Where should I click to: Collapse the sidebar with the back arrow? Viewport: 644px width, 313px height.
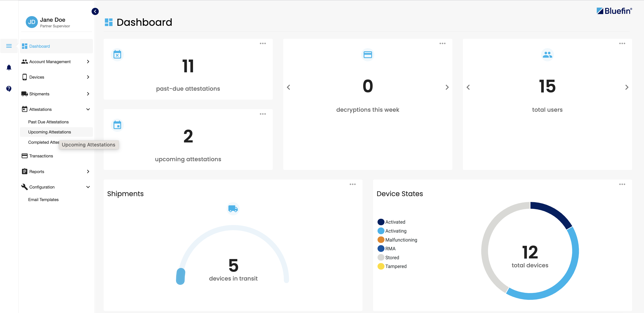pos(95,11)
